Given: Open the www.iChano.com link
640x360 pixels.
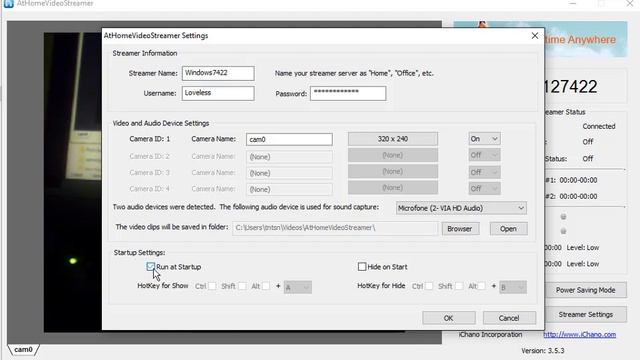Looking at the screenshot, I should pos(580,334).
